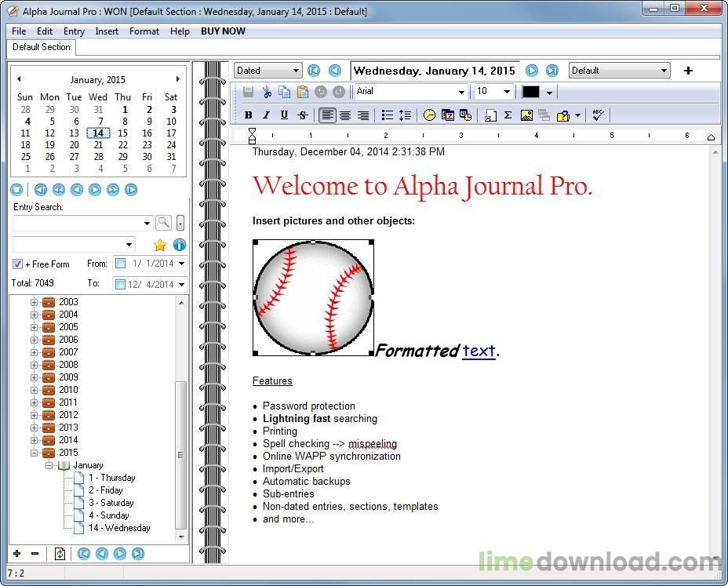Click the line spacing icon
Screen dimensions: 728x586
tap(405, 115)
